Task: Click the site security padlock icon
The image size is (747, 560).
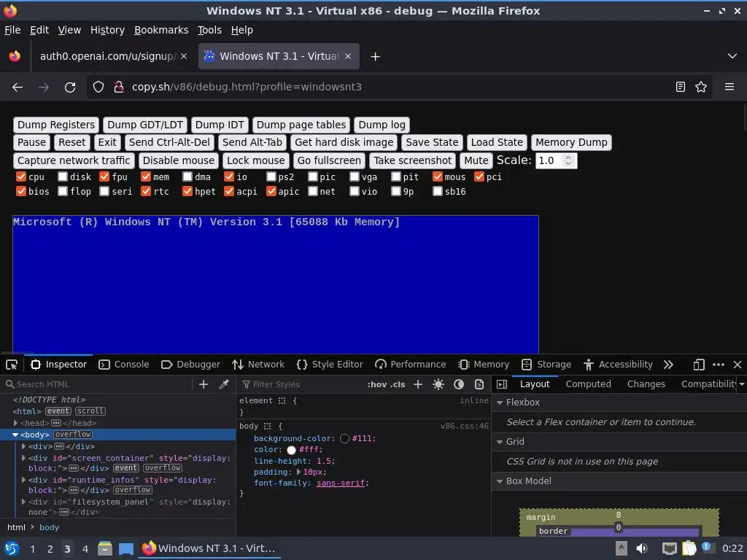Action: [119, 87]
